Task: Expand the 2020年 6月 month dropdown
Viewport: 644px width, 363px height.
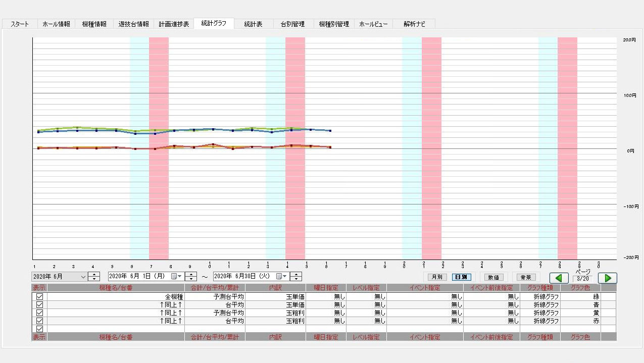Action: coord(83,277)
